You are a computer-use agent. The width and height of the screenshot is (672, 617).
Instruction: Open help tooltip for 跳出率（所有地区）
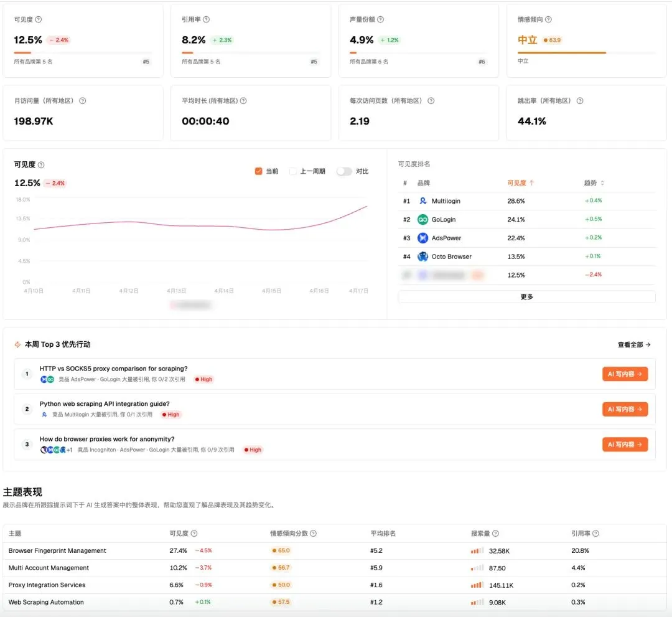tap(580, 101)
